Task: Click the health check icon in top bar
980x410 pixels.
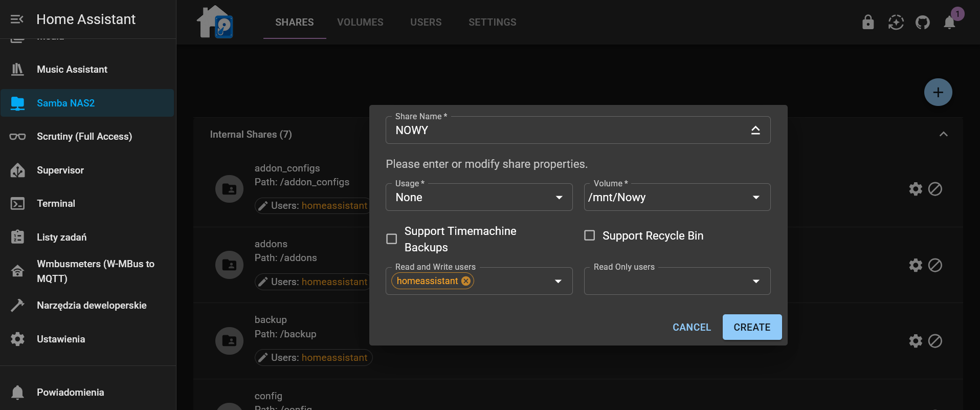Action: coord(896,22)
